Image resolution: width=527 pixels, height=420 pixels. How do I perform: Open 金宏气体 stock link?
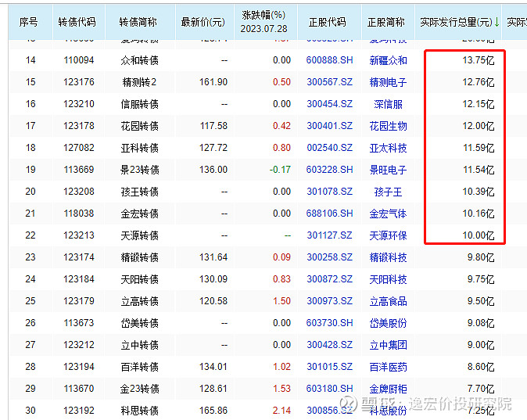tap(388, 214)
